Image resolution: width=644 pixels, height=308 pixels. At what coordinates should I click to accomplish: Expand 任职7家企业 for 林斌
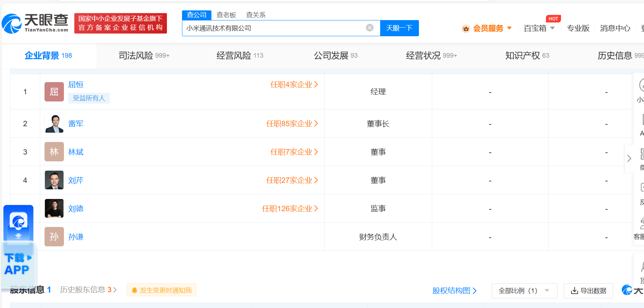coord(294,152)
